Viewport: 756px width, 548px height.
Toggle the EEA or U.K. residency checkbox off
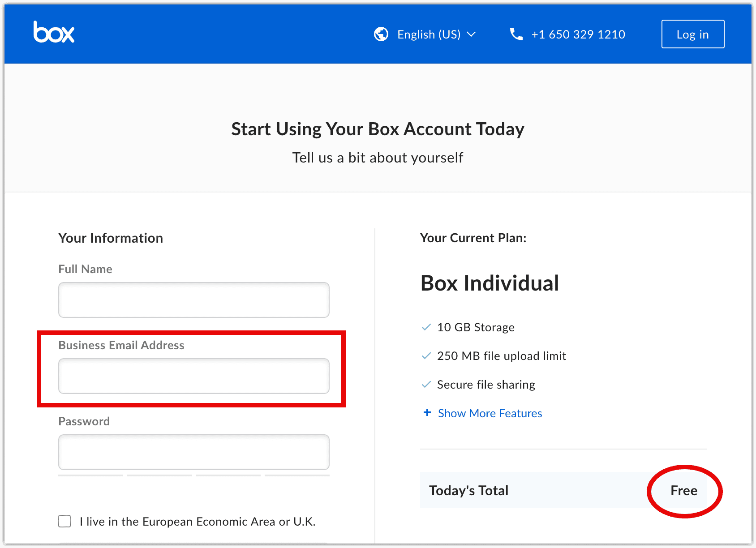64,521
